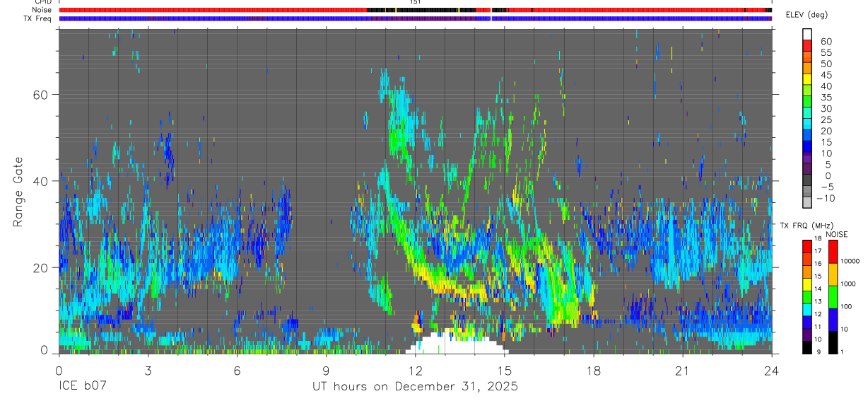
Task: Click the 'Noise' row label at top
Action: tap(42, 10)
